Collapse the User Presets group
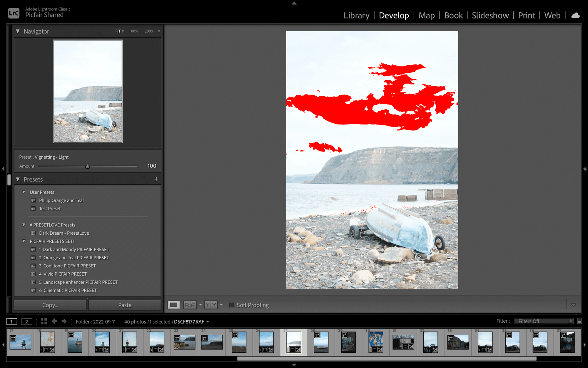Viewport: 588px width, 368px height. (x=24, y=192)
